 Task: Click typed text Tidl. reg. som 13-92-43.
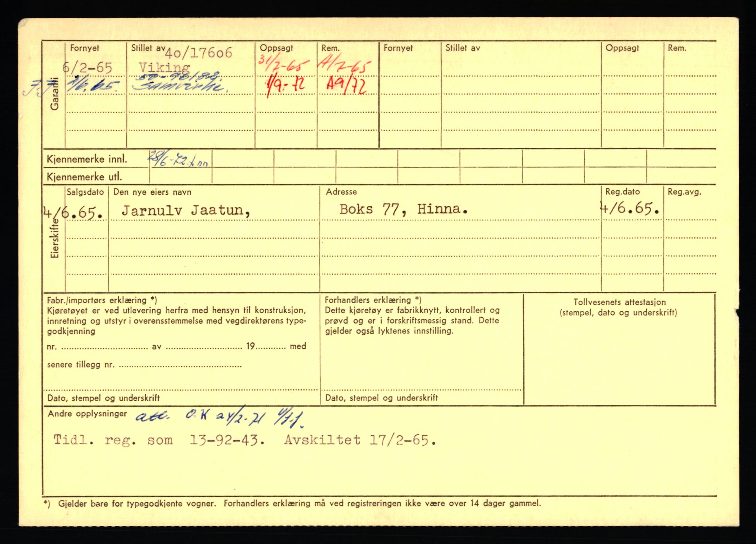pyautogui.click(x=159, y=440)
